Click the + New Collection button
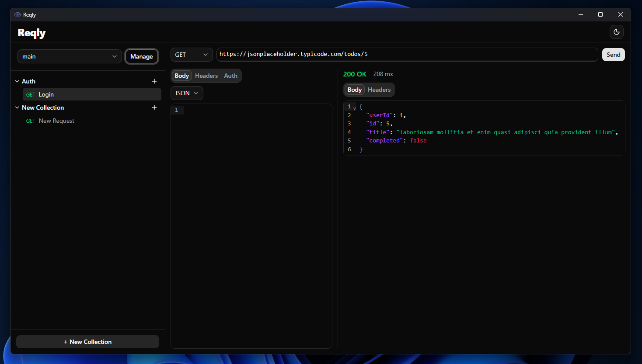This screenshot has width=642, height=364. (87, 342)
